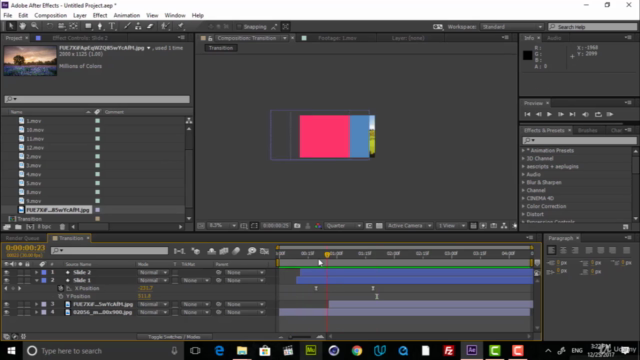Open the viewer resolution Quarter dropdown
This screenshot has width=640, height=360.
tap(343, 226)
